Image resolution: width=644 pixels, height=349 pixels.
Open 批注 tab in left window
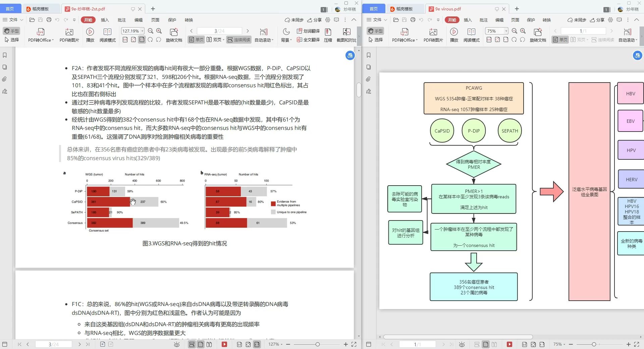click(122, 20)
